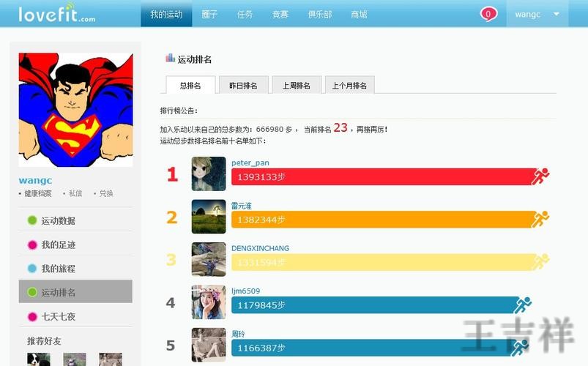Screen dimensions: 588x366
Task: Click the 兑换 link under the username
Action: point(106,194)
